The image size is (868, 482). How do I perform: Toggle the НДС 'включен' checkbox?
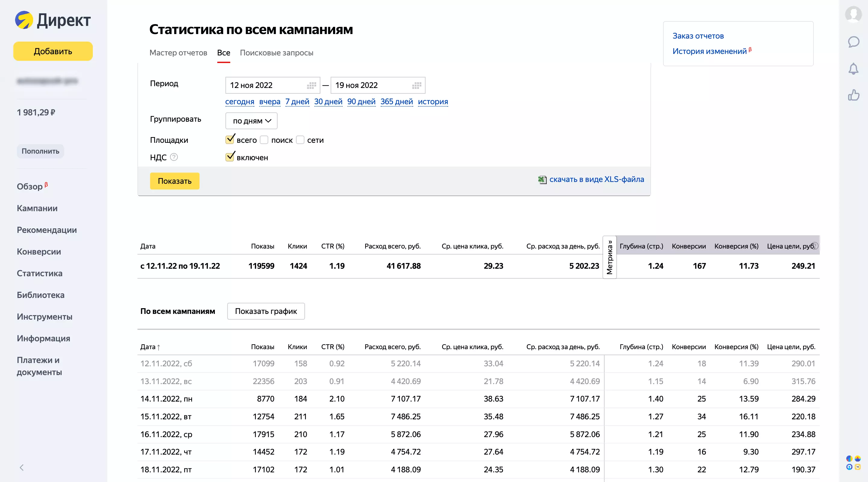pos(230,157)
